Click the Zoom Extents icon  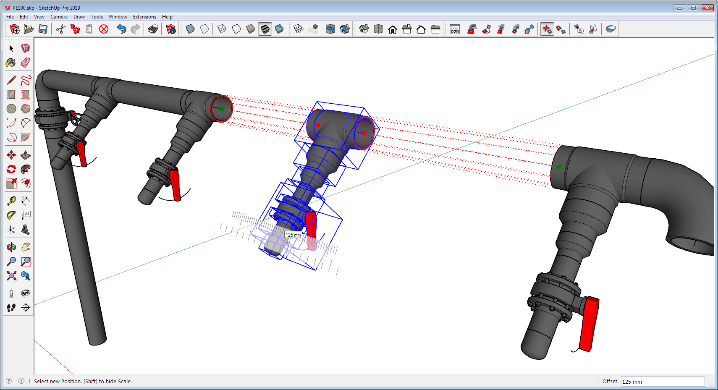pos(11,276)
